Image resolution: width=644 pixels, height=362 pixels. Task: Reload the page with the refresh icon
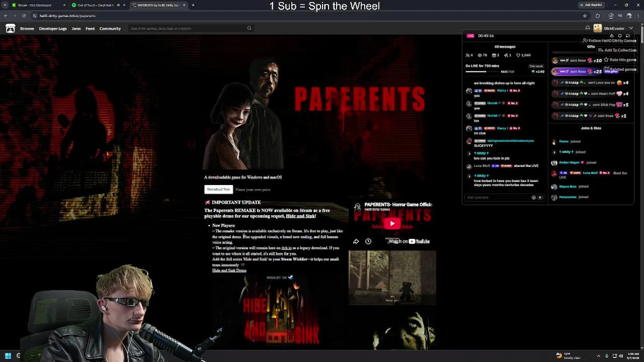(24, 16)
